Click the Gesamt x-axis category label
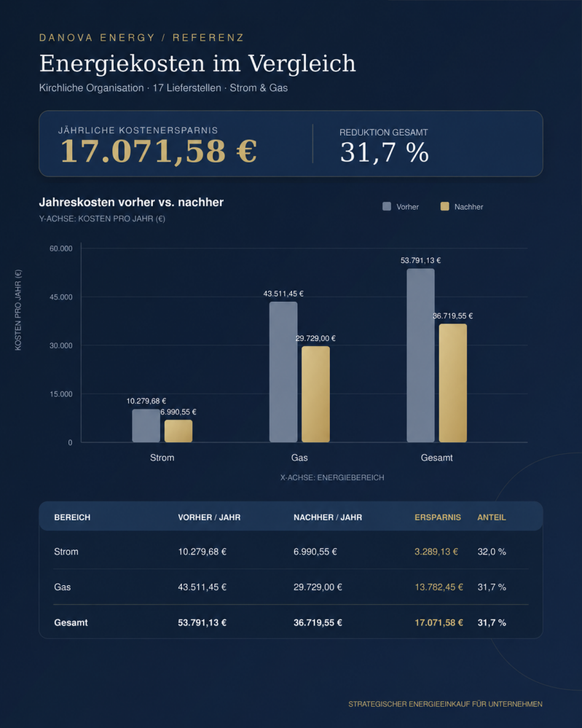The height and width of the screenshot is (728, 582). pos(437,458)
